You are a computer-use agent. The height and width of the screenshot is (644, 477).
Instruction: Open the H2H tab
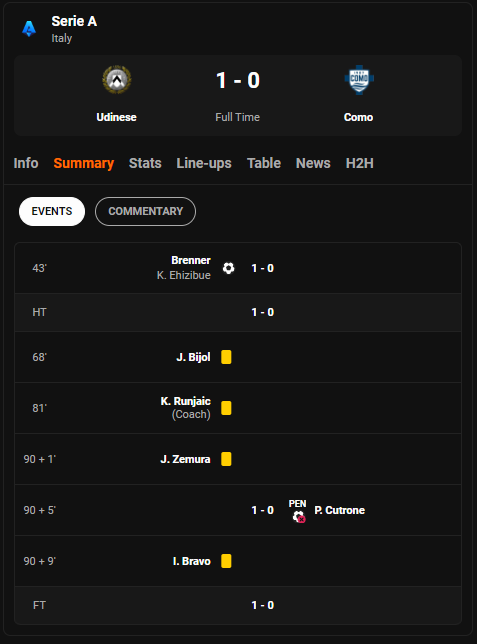359,163
